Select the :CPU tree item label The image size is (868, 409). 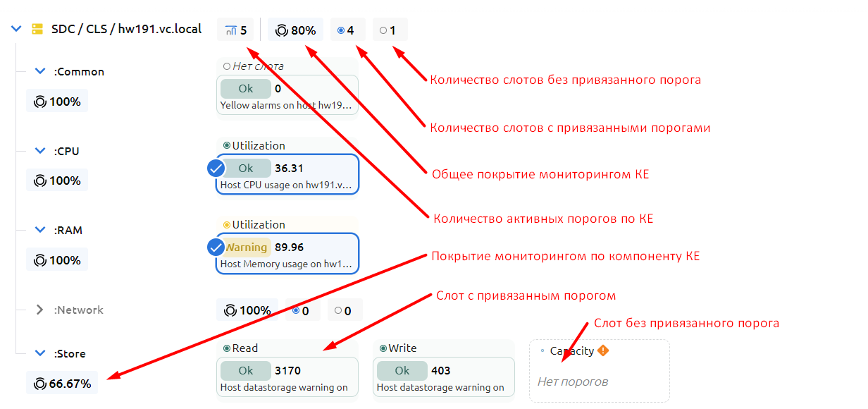pos(66,151)
